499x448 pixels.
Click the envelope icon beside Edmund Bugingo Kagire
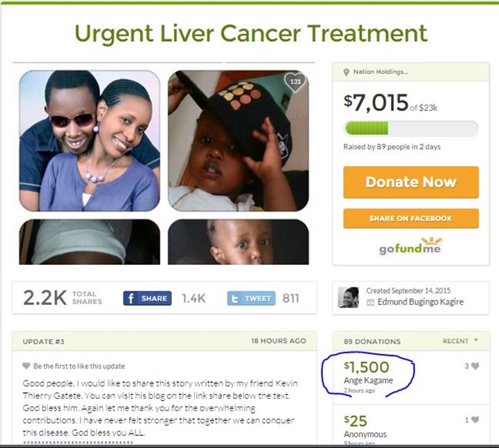pos(370,303)
